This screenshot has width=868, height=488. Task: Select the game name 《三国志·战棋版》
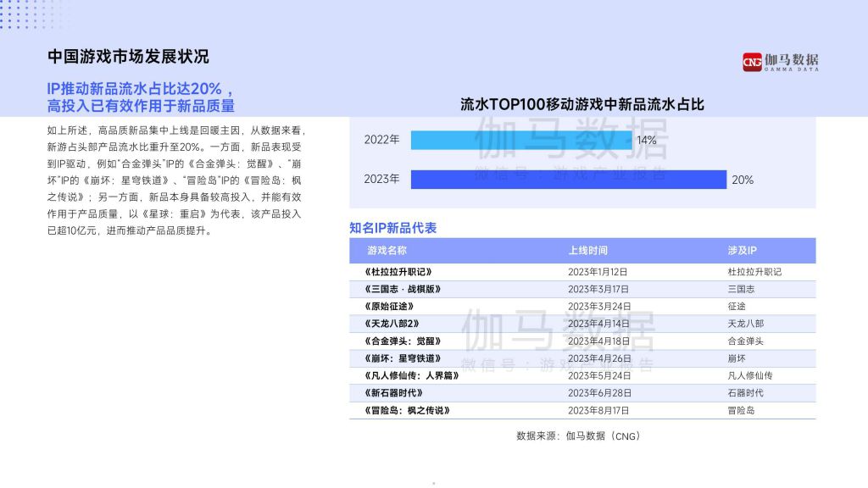click(403, 289)
